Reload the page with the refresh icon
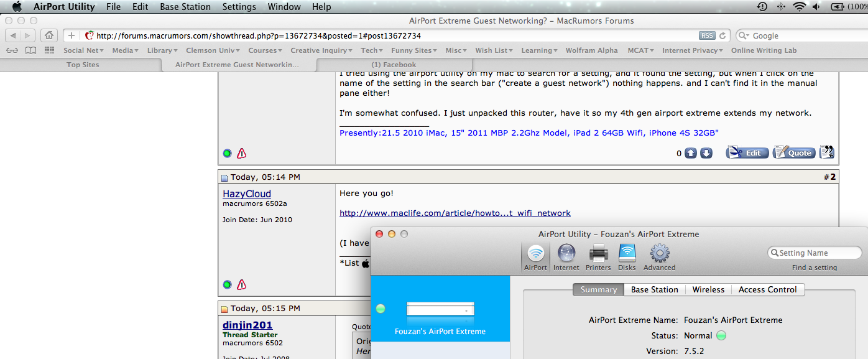The image size is (868, 359). (723, 35)
